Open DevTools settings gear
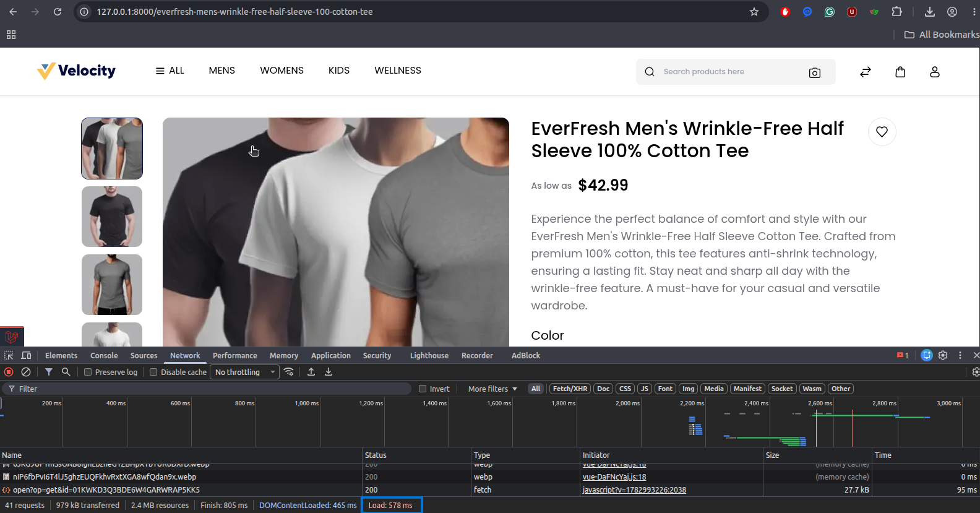 (x=943, y=355)
